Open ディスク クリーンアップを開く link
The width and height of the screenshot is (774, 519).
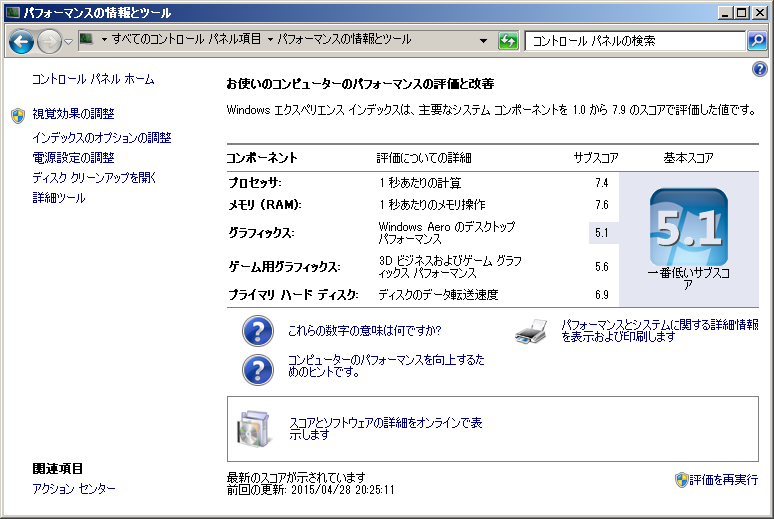[x=94, y=177]
